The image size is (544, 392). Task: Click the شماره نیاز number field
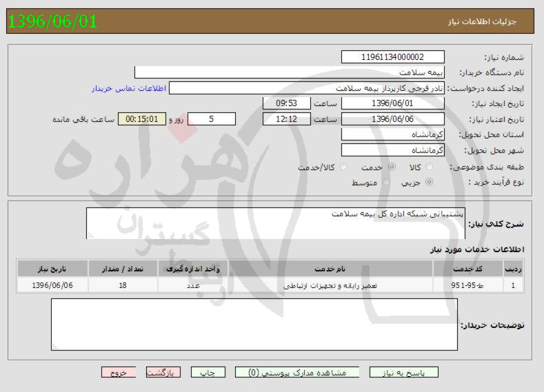coord(393,57)
